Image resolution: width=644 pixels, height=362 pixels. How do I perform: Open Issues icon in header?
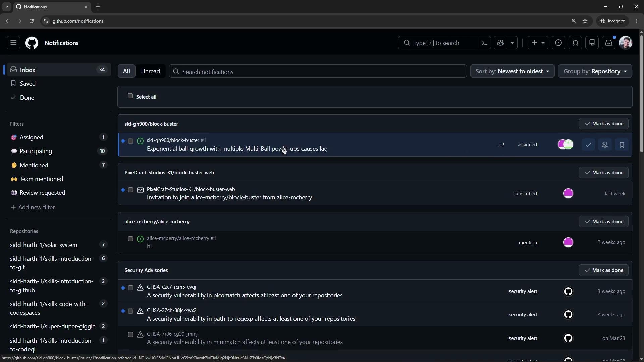click(558, 43)
